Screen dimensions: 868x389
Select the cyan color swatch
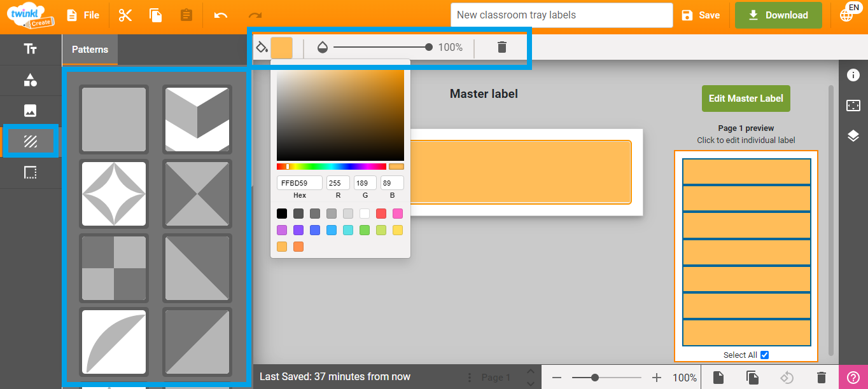tap(348, 230)
